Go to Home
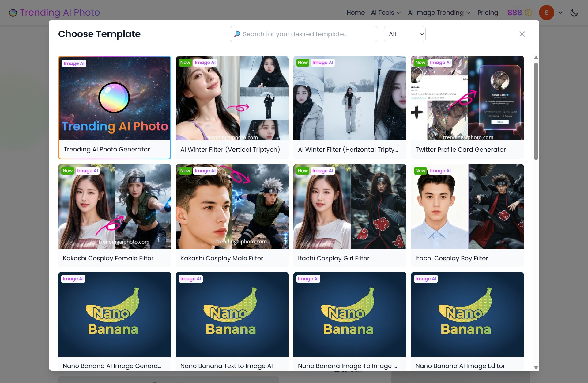Image resolution: width=588 pixels, height=383 pixels. pos(355,13)
